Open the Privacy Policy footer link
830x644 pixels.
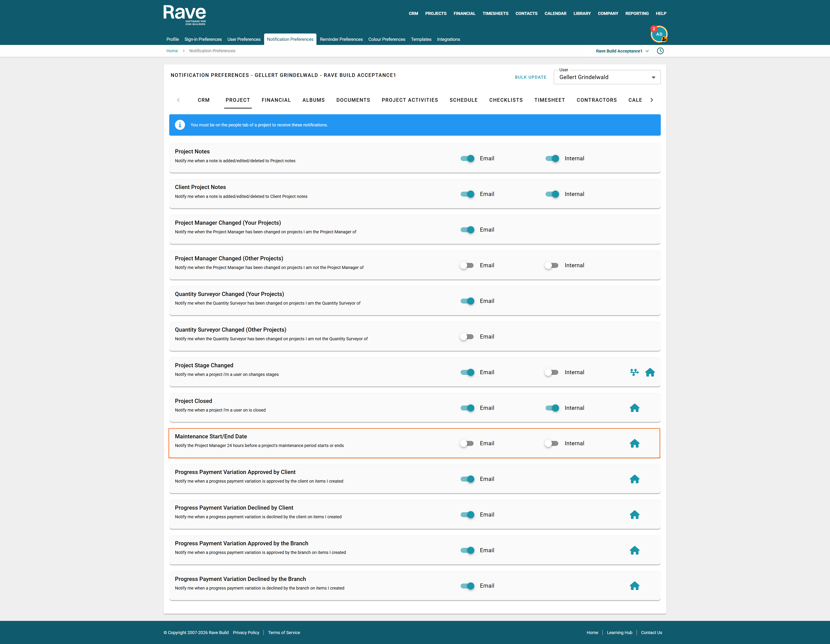246,633
